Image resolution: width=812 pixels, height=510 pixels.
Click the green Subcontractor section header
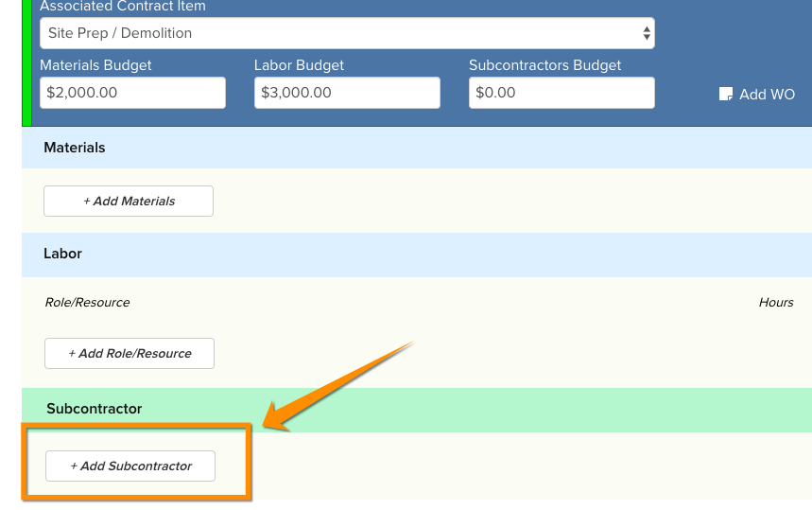(x=417, y=409)
